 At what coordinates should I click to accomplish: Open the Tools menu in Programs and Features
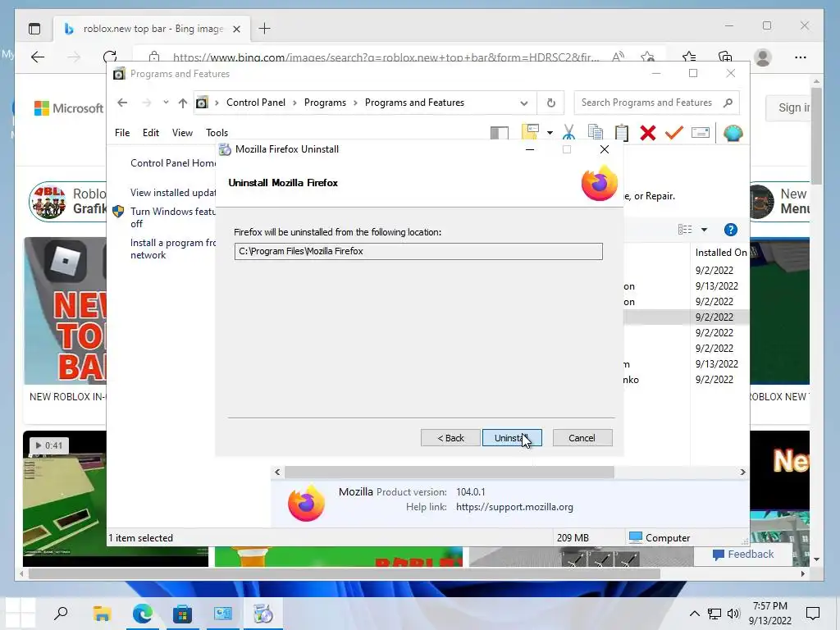coord(217,132)
